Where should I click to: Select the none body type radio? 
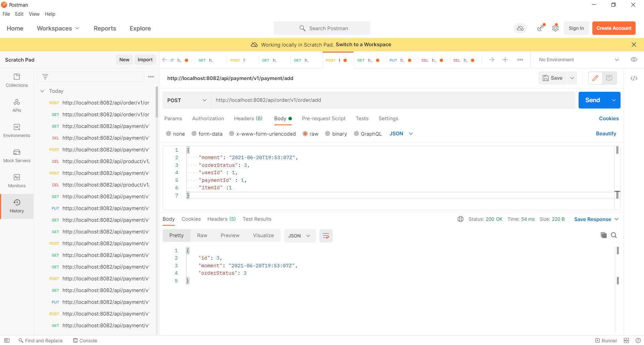[x=169, y=134]
